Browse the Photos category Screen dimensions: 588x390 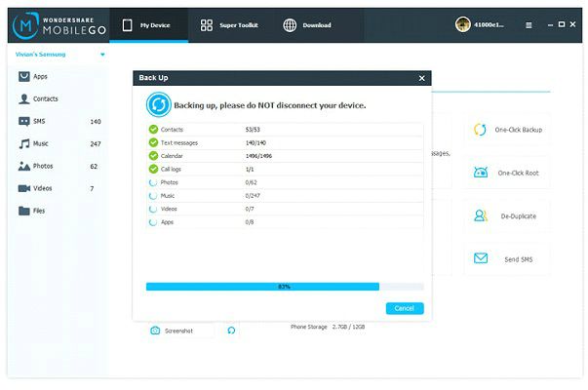tap(42, 166)
